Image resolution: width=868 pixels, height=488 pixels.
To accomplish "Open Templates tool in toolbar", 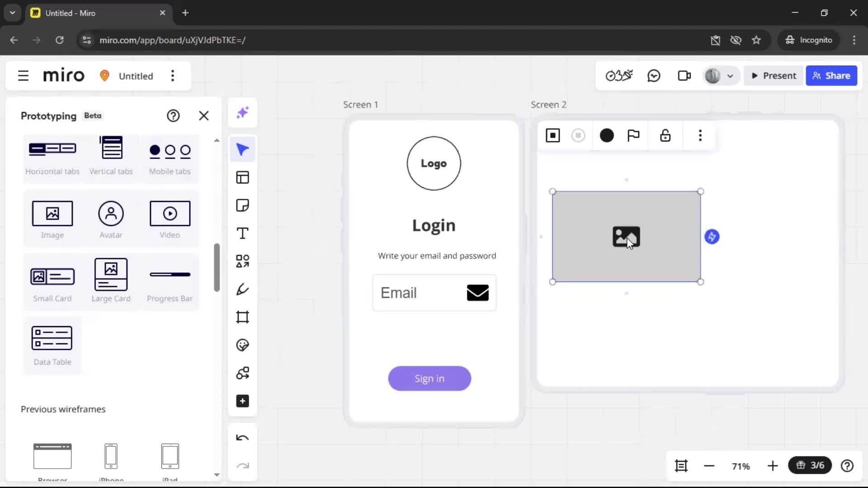I will 243,178.
